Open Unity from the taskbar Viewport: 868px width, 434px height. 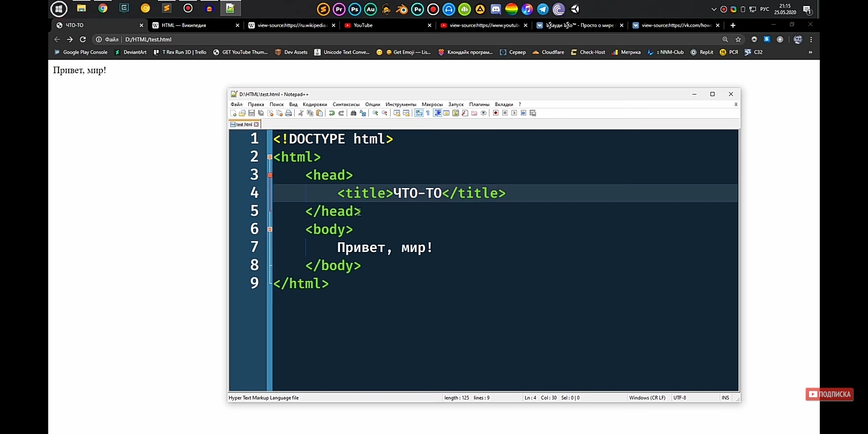(x=575, y=9)
